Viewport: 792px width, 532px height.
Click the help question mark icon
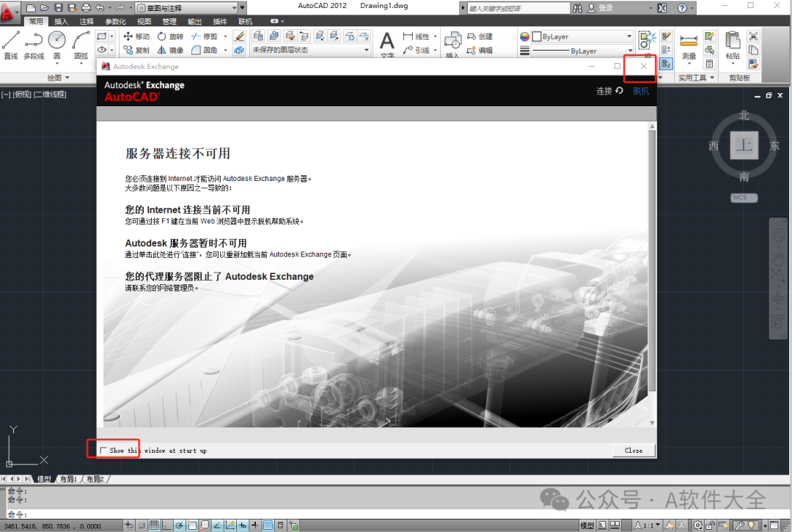tap(683, 8)
